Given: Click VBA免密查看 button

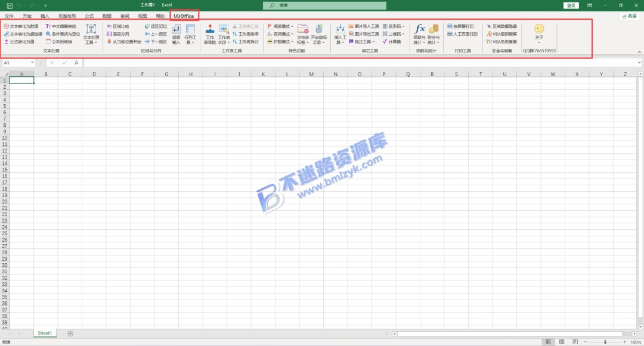Looking at the screenshot, I should 502,42.
